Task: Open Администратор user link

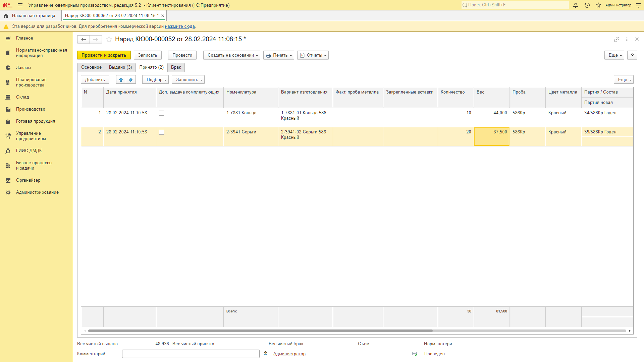Action: pos(289,354)
